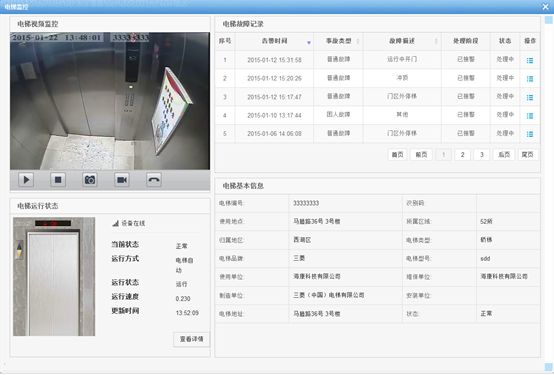Click fault description 冲顶
554x375 pixels.
(x=402, y=78)
